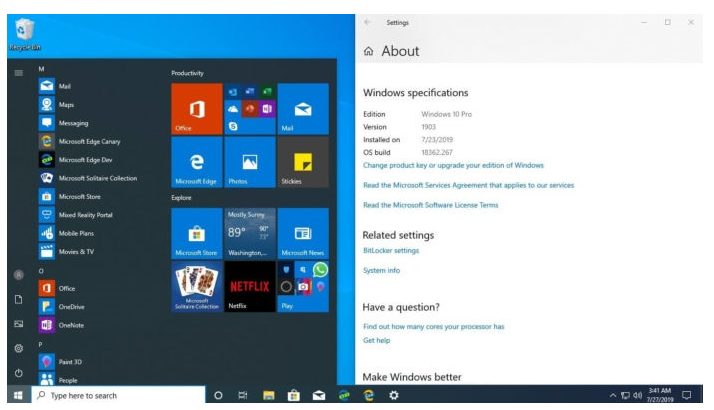Click the Explore group heading
Image resolution: width=714 pixels, height=410 pixels.
coord(181,198)
